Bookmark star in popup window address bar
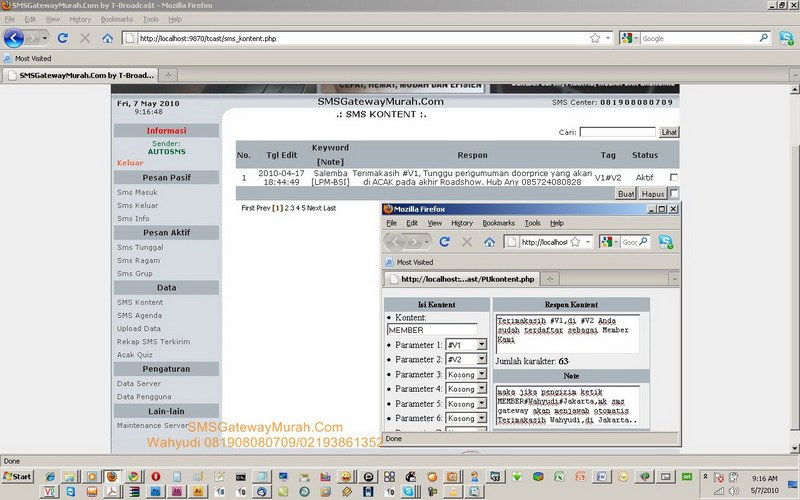This screenshot has height=500, width=800. coord(575,242)
